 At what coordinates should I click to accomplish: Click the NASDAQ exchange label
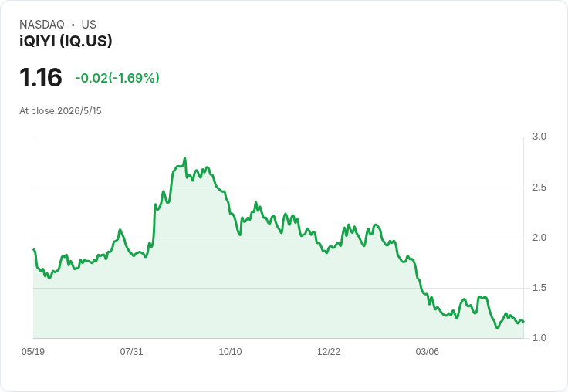(x=42, y=25)
